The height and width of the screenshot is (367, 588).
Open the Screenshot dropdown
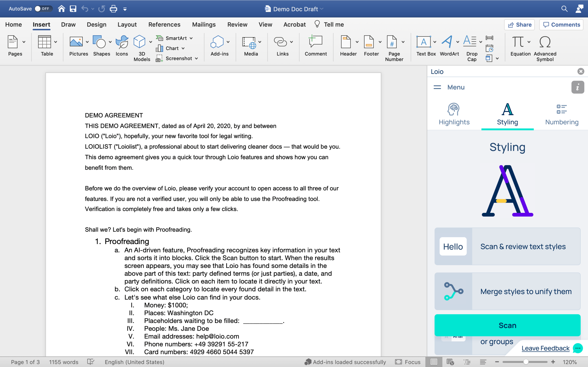tap(196, 59)
